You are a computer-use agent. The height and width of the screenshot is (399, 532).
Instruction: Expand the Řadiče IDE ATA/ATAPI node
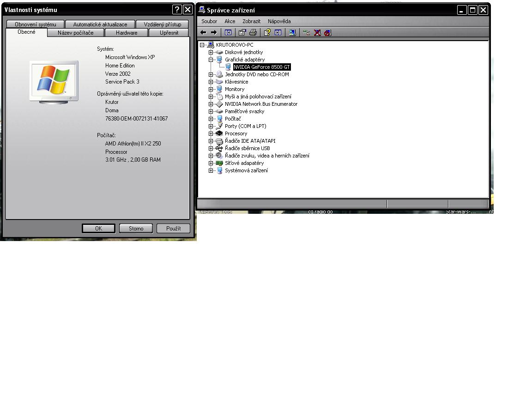pyautogui.click(x=211, y=141)
